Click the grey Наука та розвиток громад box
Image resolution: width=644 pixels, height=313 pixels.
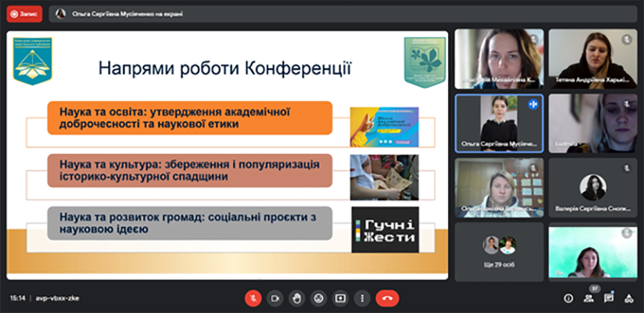190,223
